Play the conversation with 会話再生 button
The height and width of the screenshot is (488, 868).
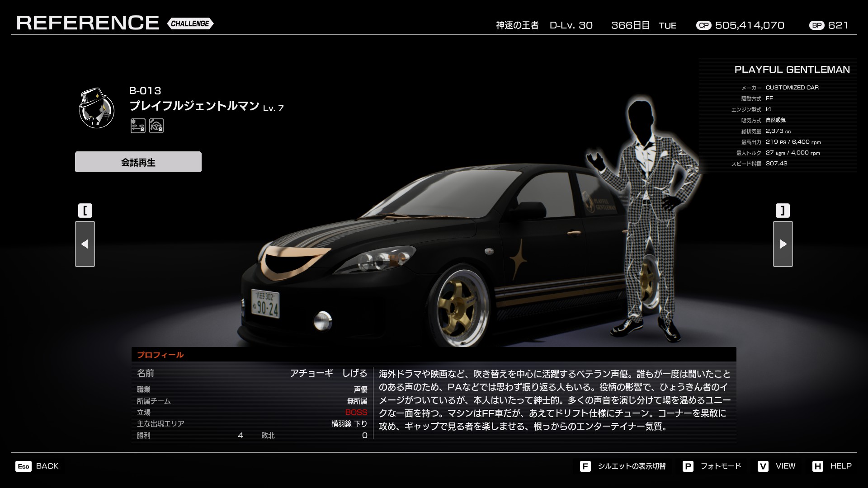pyautogui.click(x=138, y=162)
